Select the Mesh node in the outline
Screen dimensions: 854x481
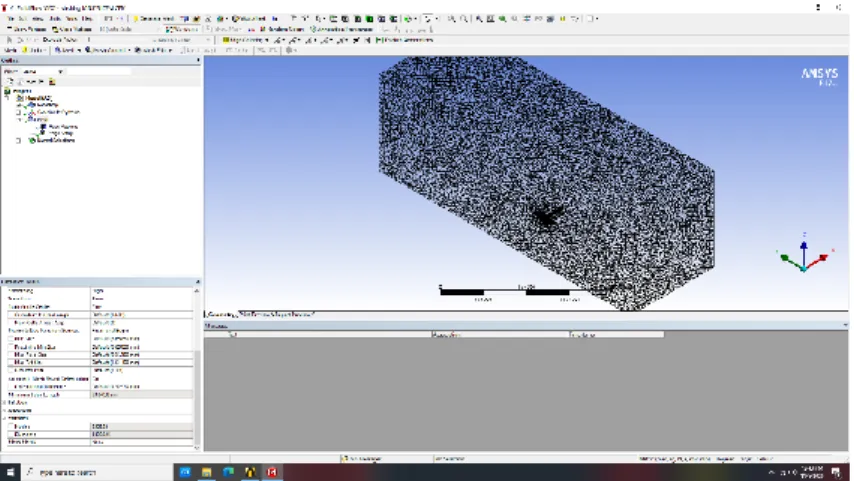tap(41, 119)
